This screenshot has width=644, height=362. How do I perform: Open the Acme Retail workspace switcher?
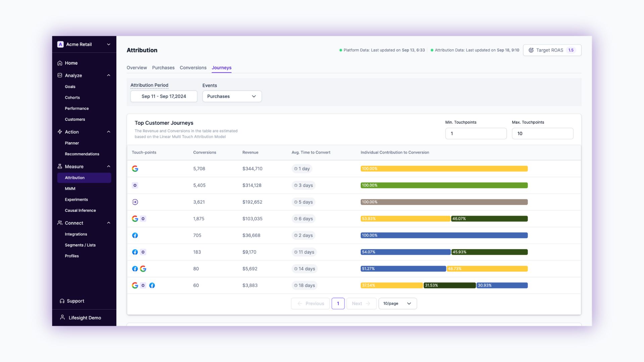[x=108, y=44]
